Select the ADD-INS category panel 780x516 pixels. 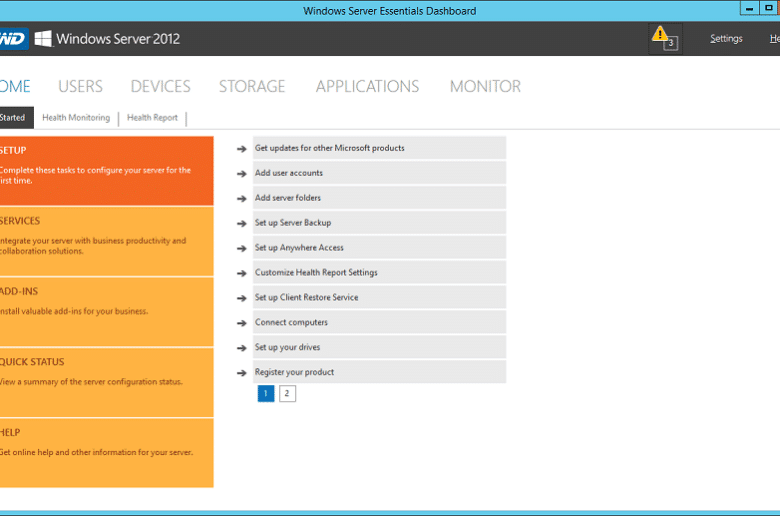tap(106, 312)
